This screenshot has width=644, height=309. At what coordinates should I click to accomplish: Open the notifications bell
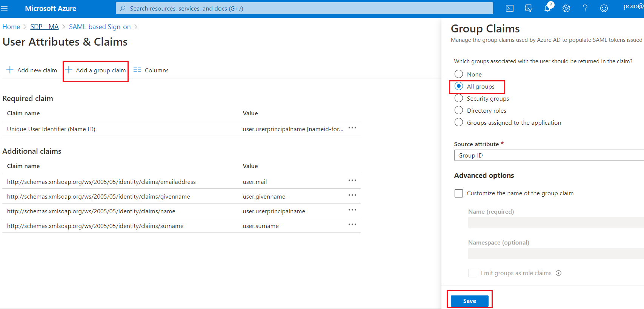(547, 8)
